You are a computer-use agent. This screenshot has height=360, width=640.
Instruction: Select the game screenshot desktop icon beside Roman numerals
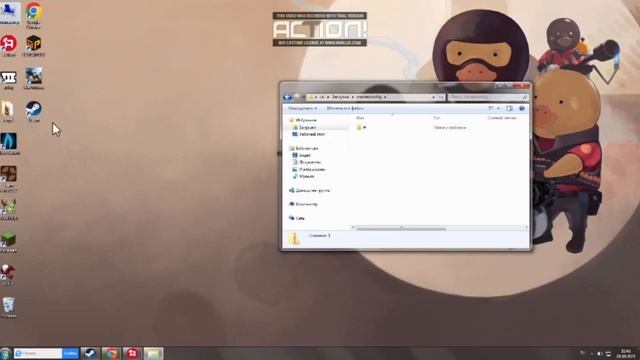(x=33, y=78)
